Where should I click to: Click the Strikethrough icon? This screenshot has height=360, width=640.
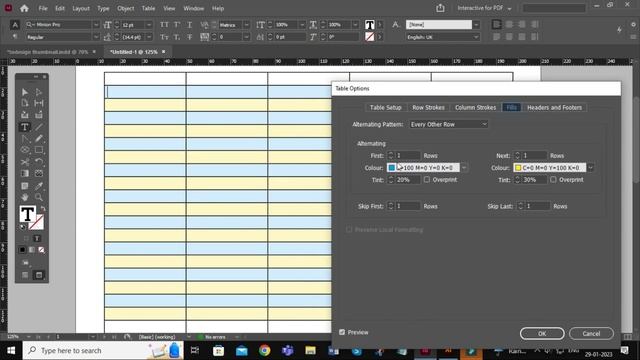point(190,37)
